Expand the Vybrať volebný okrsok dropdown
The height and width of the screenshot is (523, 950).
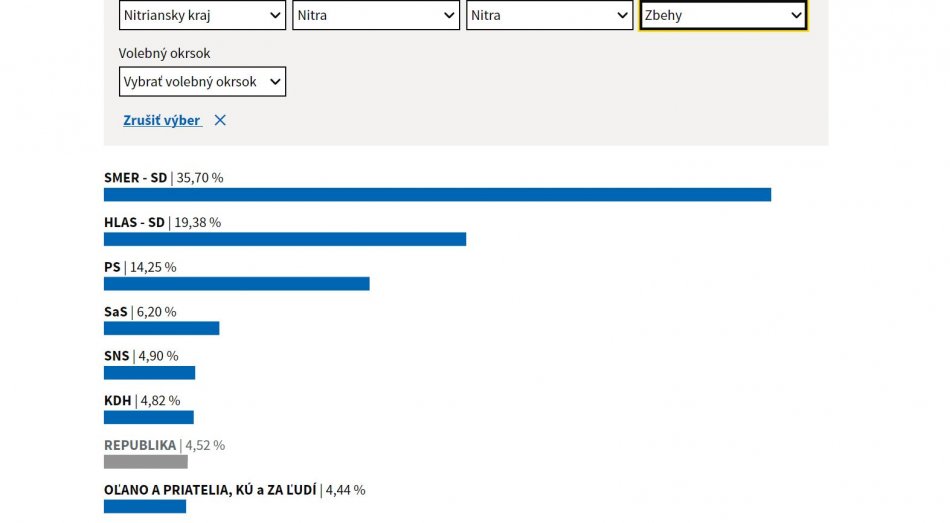click(x=202, y=82)
